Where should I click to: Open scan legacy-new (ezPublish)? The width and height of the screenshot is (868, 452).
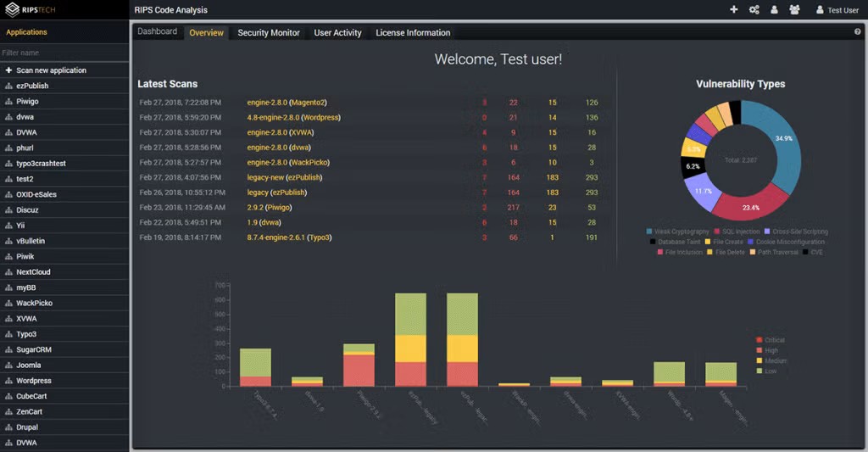285,177
